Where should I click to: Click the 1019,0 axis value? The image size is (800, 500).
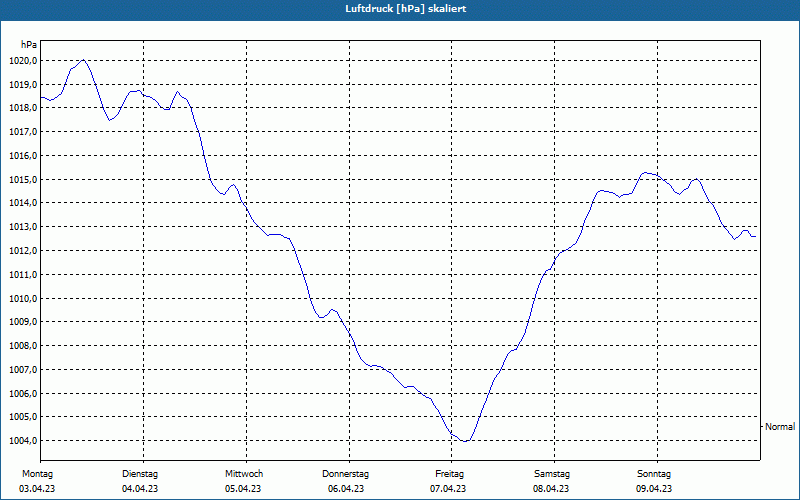coord(23,84)
